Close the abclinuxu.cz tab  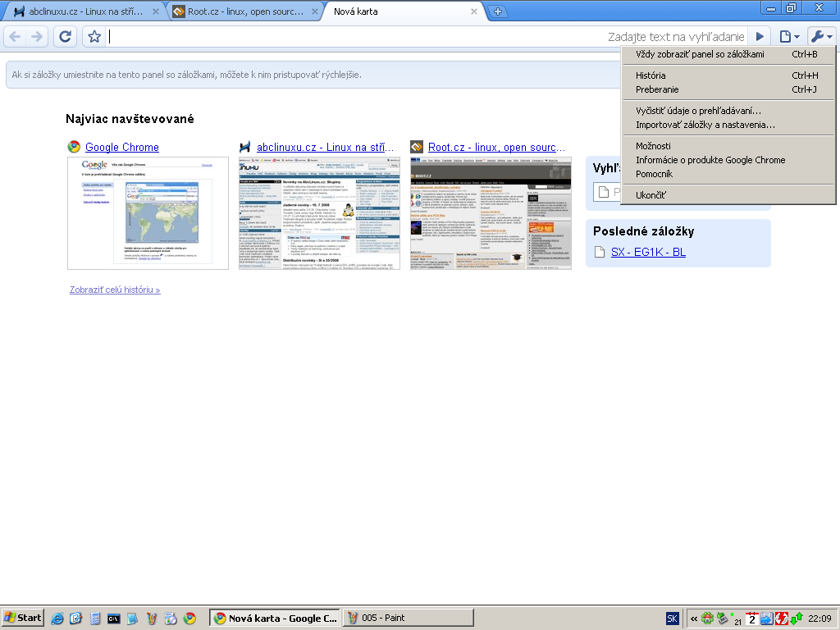tap(155, 11)
